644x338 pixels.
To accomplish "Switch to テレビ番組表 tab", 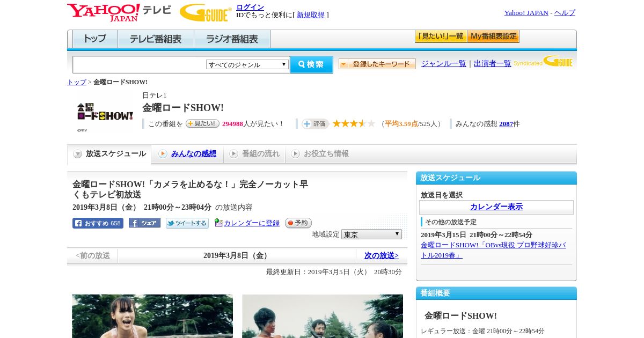I will pos(156,39).
